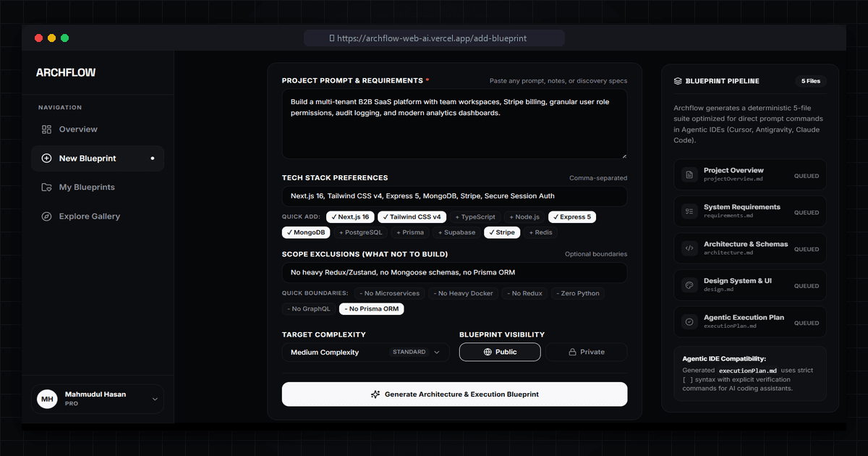The width and height of the screenshot is (868, 456).
Task: Toggle off the Express 5 chip
Action: click(x=572, y=216)
